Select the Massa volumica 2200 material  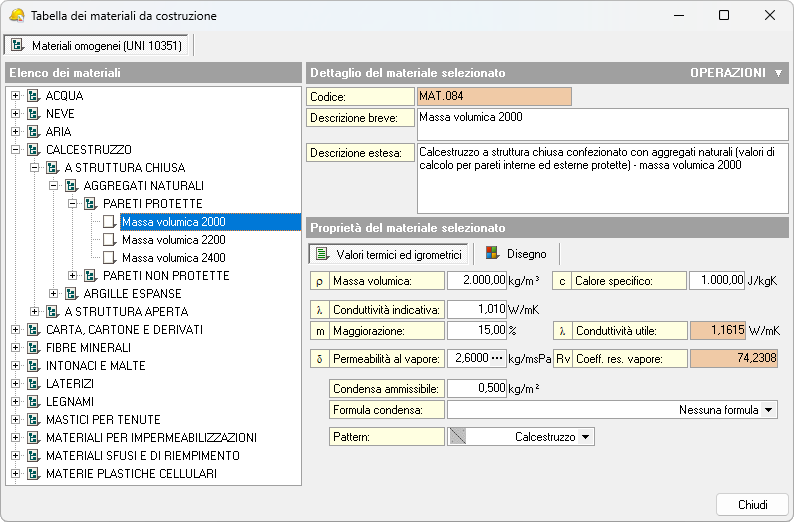[x=173, y=240]
